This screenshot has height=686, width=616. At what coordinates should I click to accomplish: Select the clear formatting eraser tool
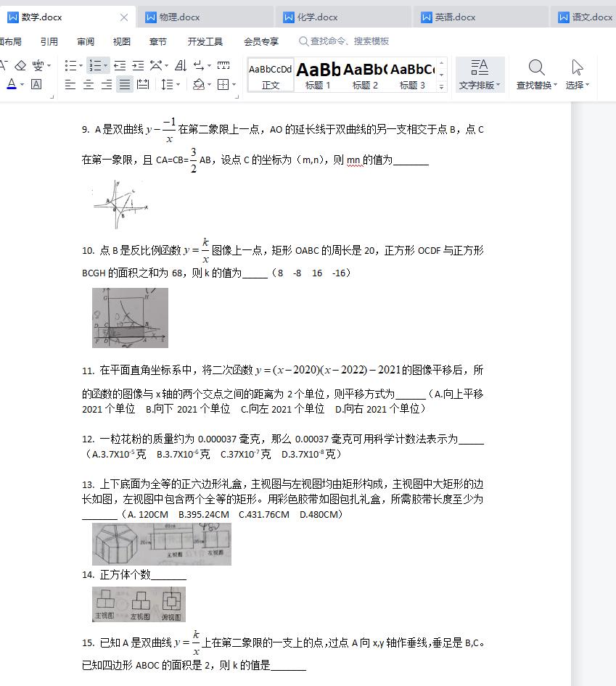[x=19, y=65]
